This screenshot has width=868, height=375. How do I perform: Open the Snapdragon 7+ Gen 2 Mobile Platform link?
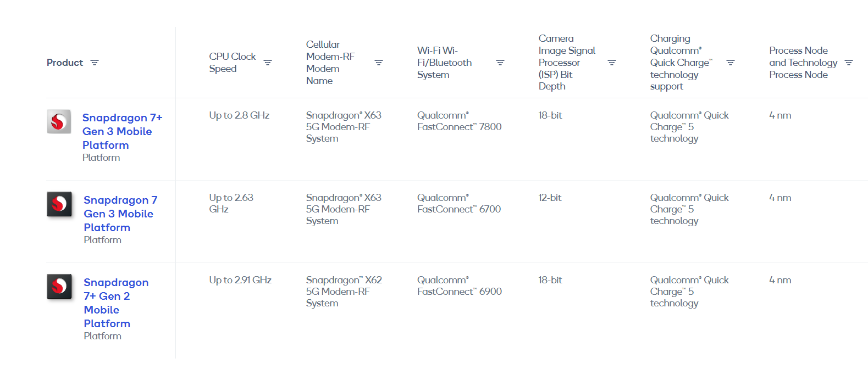point(115,303)
